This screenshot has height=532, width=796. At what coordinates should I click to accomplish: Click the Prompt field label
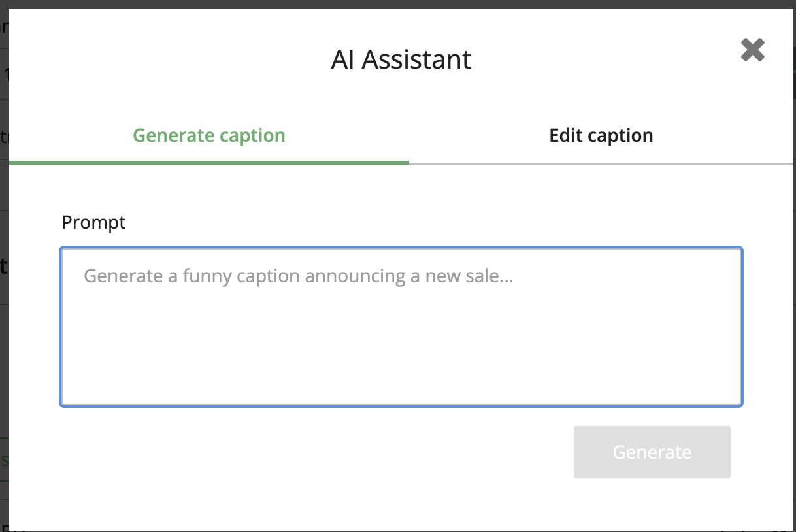(x=93, y=222)
